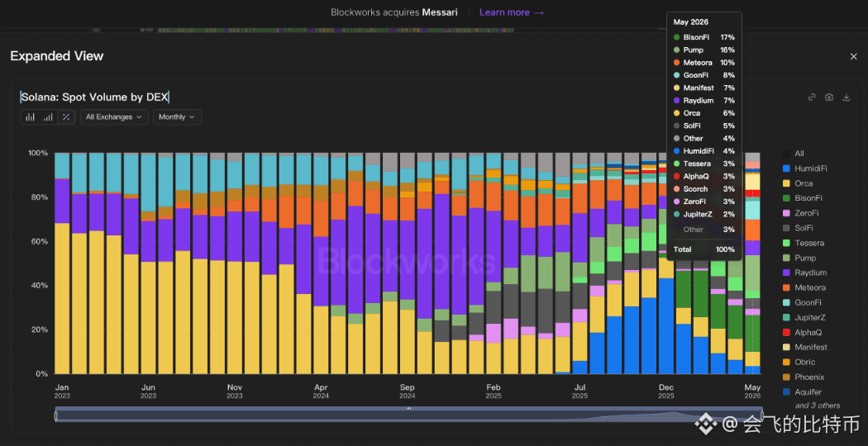Take a chart screenshot with camera icon
Viewport: 868px width, 446px height.
[828, 97]
